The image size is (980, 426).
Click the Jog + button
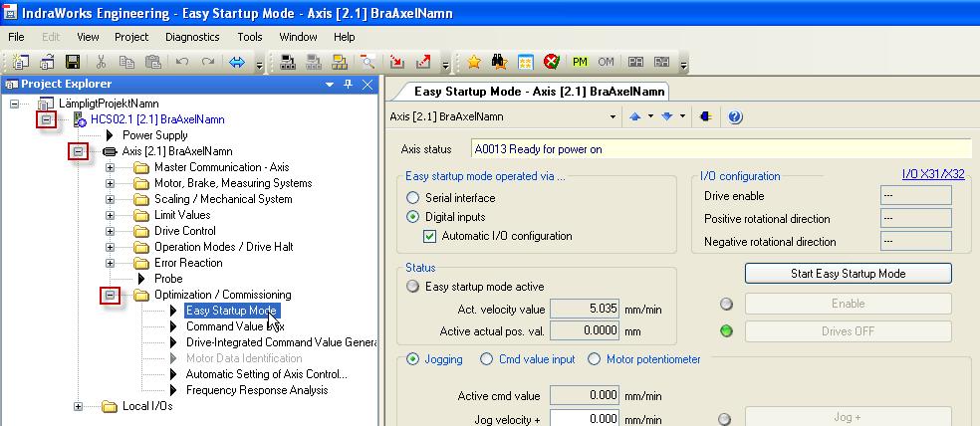849,417
